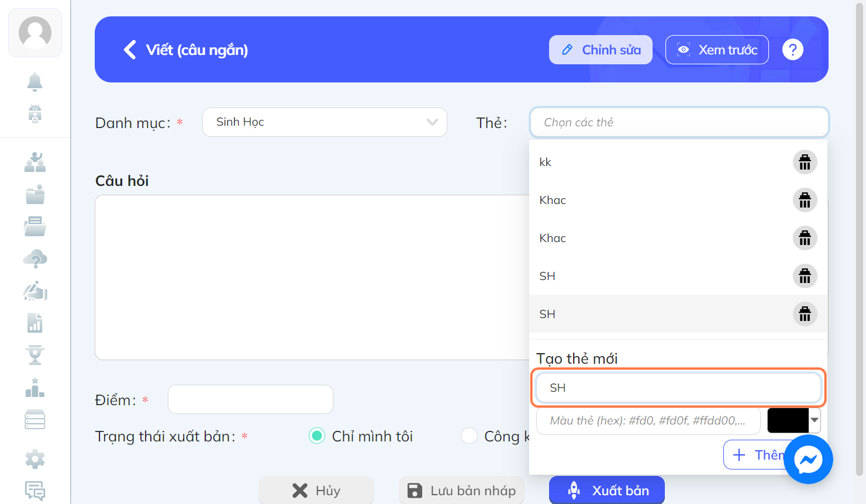Open the cloud question bank icon
The image size is (866, 504).
(x=35, y=258)
